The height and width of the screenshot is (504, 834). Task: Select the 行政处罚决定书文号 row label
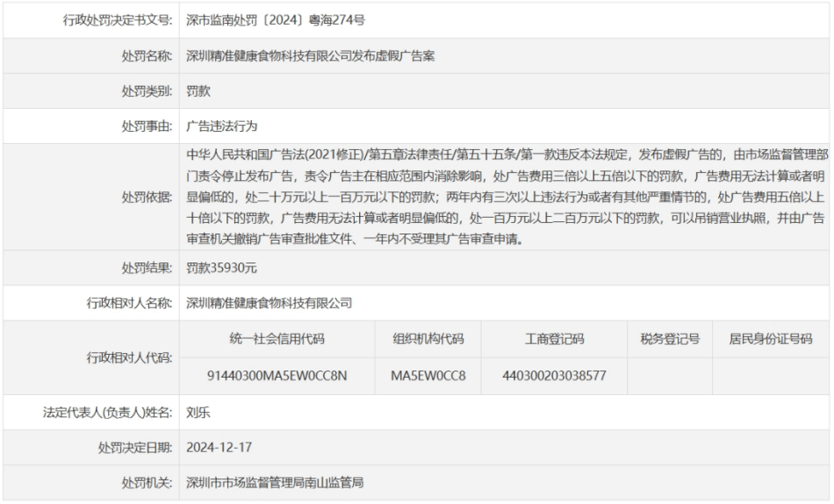[x=118, y=19]
